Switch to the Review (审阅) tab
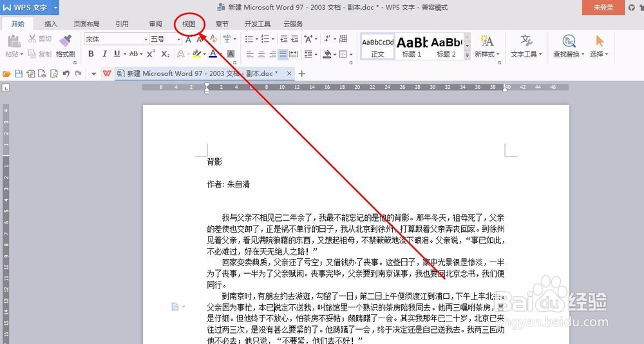 [x=155, y=24]
